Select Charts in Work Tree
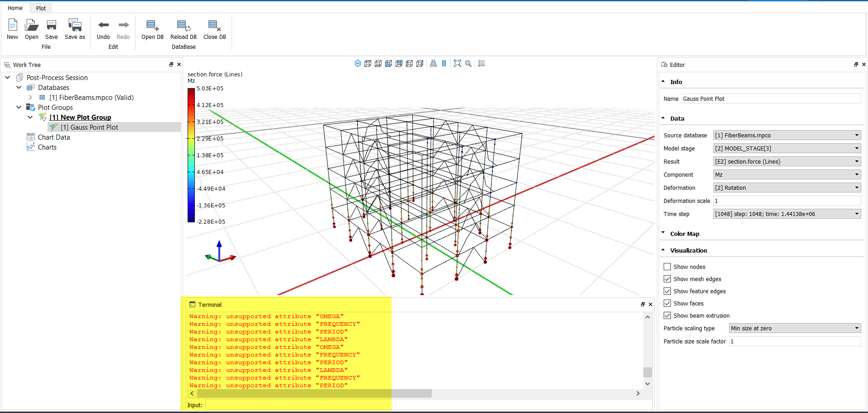Image resolution: width=868 pixels, height=413 pixels. point(47,147)
